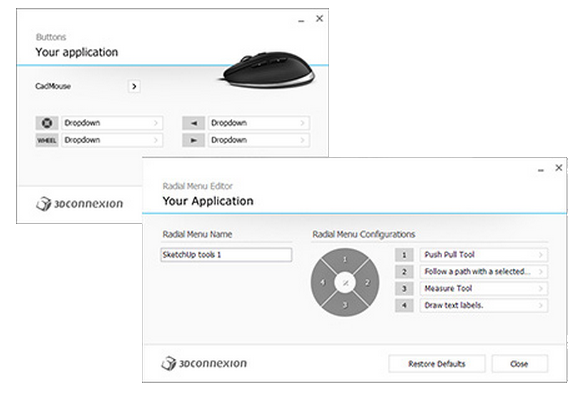Minimize the Buttons window

click(x=301, y=21)
